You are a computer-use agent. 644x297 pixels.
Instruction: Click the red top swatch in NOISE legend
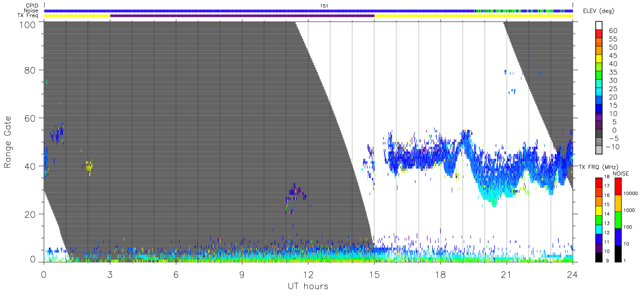point(618,186)
